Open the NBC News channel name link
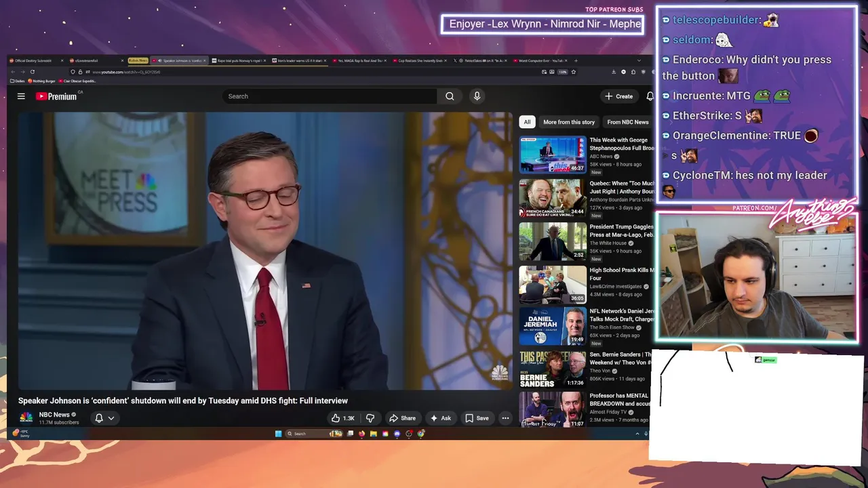The image size is (868, 488). click(x=54, y=415)
